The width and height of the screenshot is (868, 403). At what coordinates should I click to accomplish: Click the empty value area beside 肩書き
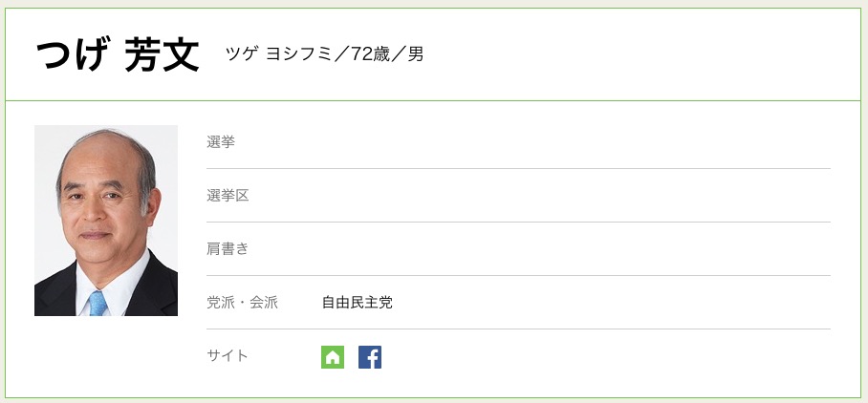point(574,249)
